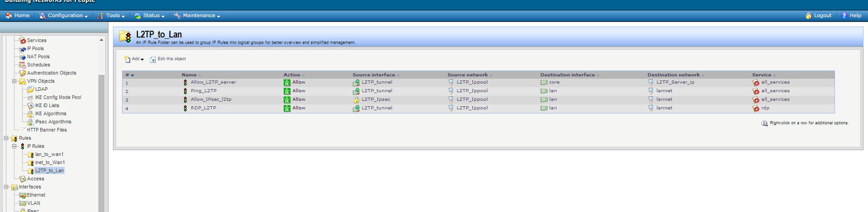Click L2TP_tunnel icon in Allow_L2TP_server row
Screen dimensions: 868x212
[x=356, y=82]
